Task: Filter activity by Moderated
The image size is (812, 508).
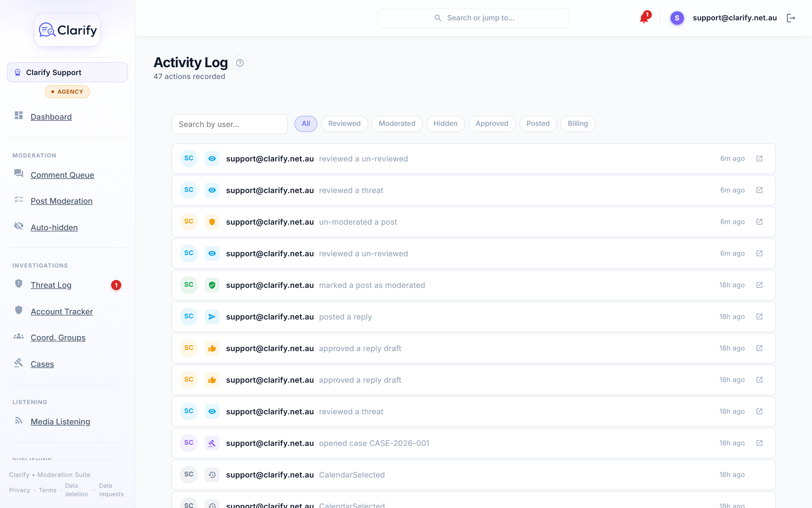Action: tap(397, 124)
